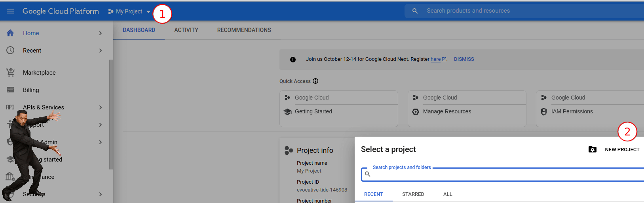
Task: Click the Billing card icon
Action: pyautogui.click(x=10, y=90)
